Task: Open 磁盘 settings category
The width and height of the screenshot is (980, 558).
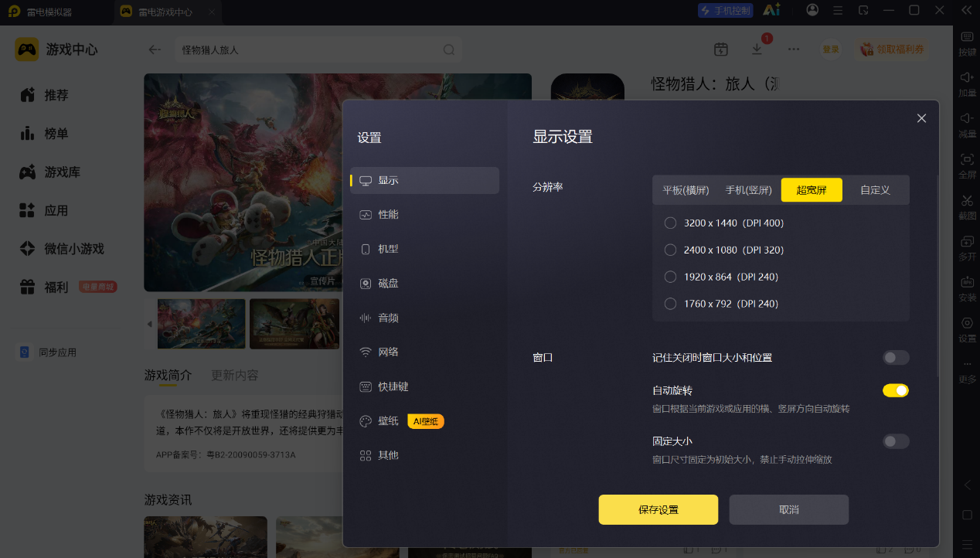Action: (x=424, y=284)
